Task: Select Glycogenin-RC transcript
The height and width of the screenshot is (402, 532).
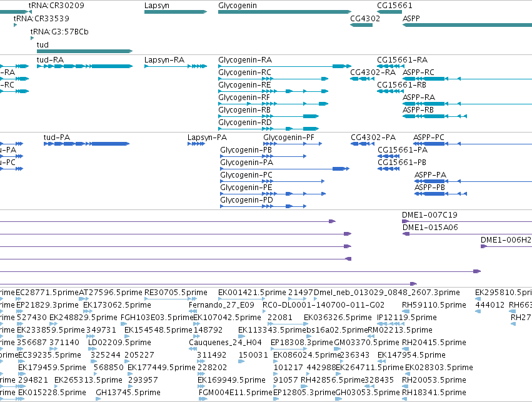Action: coord(273,79)
